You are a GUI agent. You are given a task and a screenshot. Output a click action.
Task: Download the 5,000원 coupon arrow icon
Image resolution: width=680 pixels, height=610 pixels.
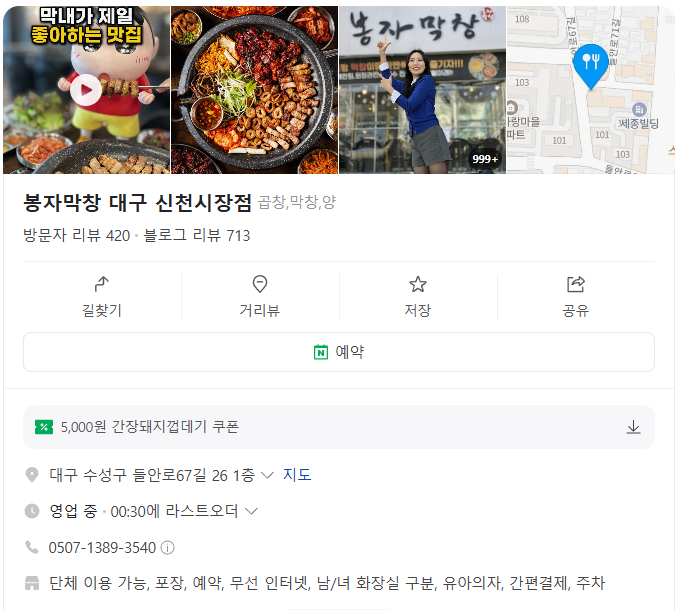click(633, 427)
